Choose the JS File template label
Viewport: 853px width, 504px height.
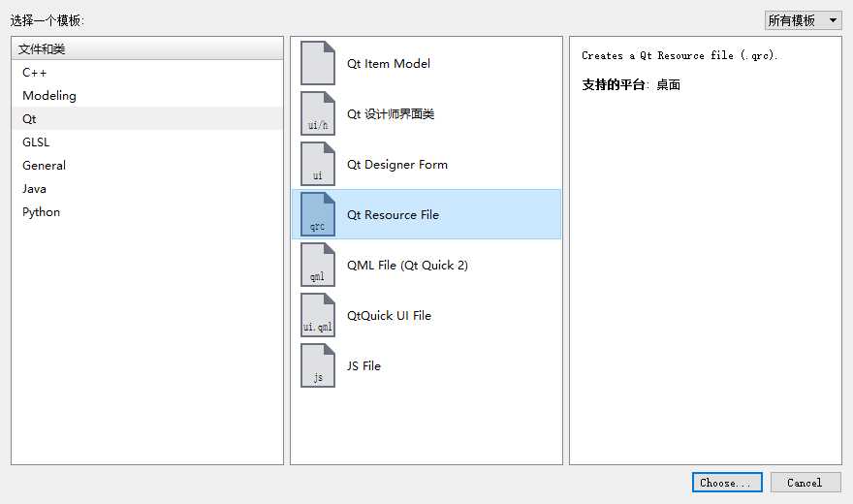click(363, 366)
